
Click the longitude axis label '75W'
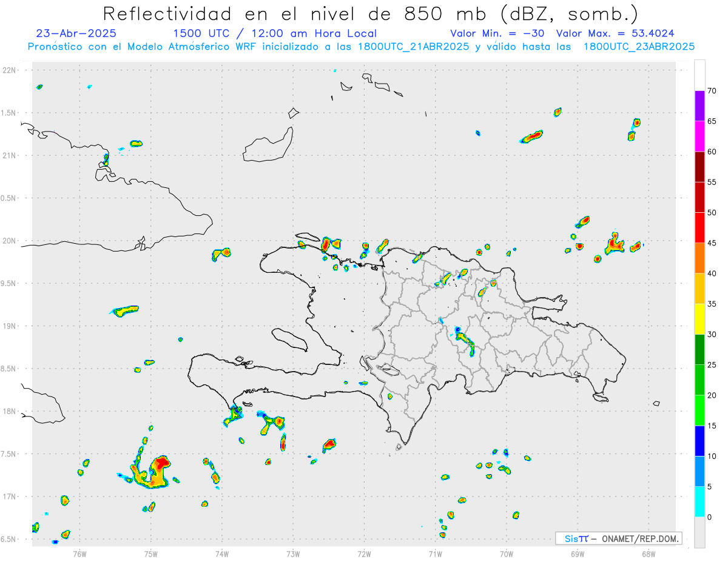151,554
